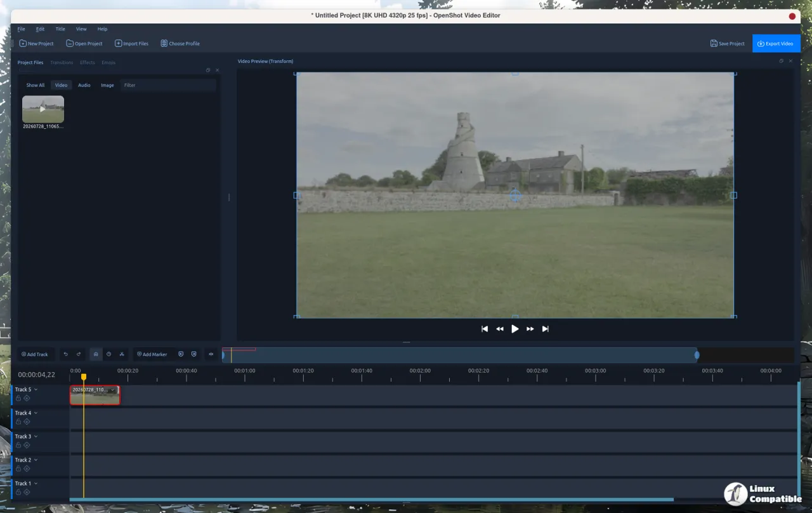Fast forward the video preview
This screenshot has width=812, height=513.
(x=530, y=329)
